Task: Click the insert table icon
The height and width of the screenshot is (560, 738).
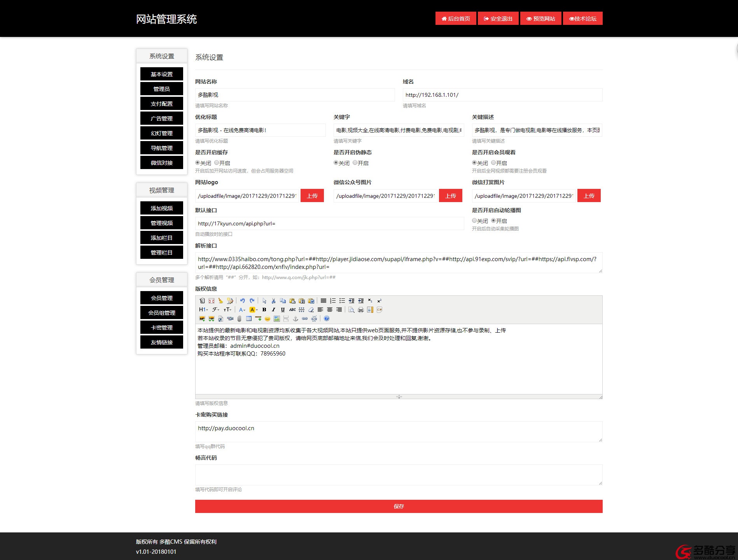Action: tap(249, 319)
